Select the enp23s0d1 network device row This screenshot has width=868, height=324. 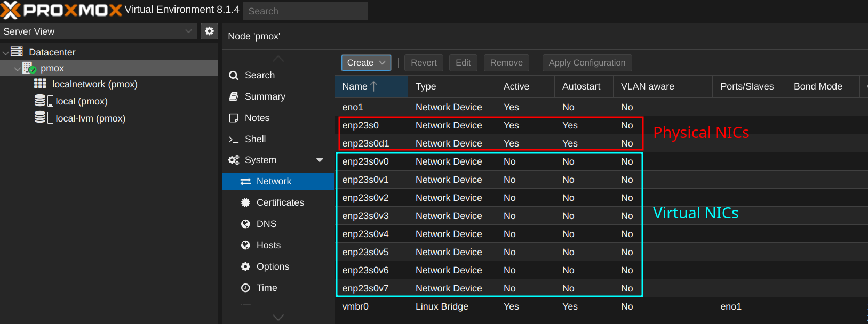601,143
